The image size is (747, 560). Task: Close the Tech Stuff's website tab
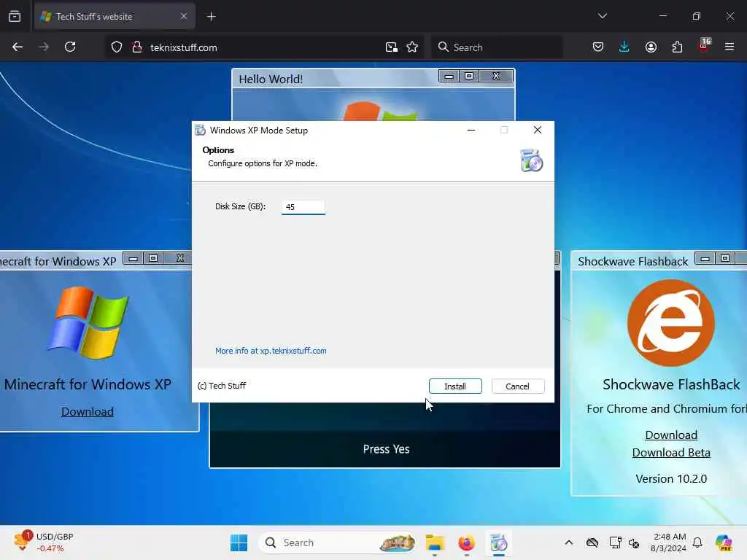pyautogui.click(x=183, y=17)
